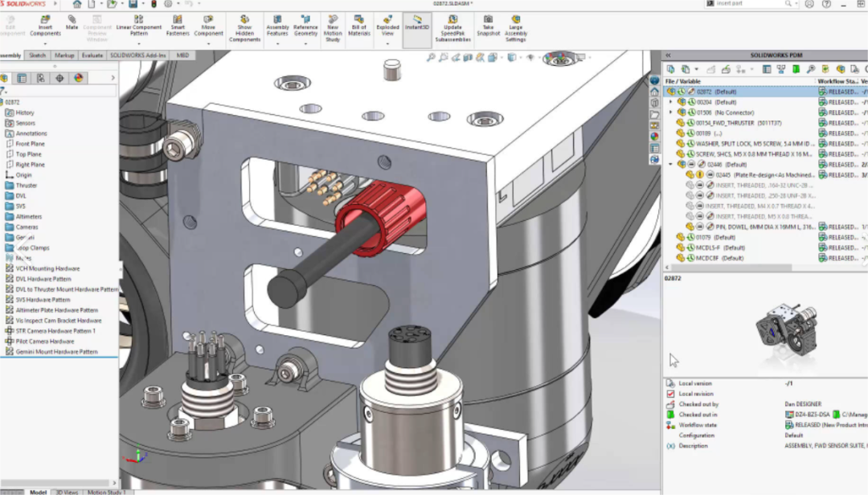Activate Move Component tool

[x=208, y=26]
